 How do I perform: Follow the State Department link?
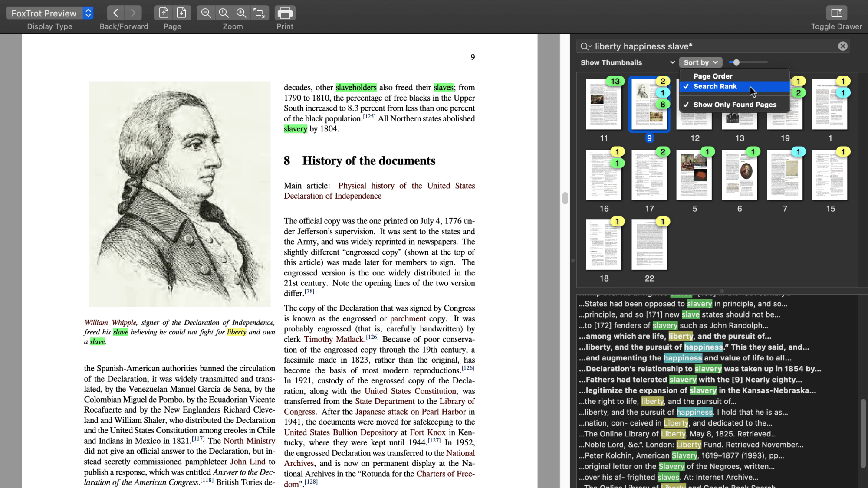tap(385, 401)
